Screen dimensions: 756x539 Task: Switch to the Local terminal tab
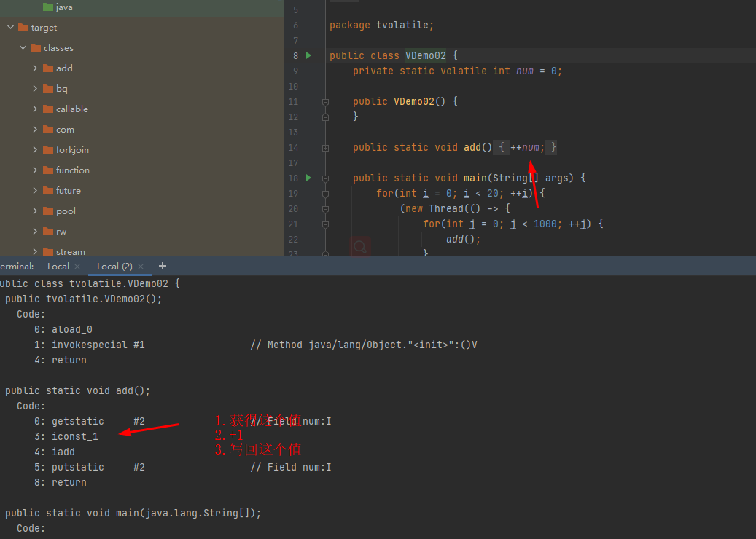coord(58,267)
